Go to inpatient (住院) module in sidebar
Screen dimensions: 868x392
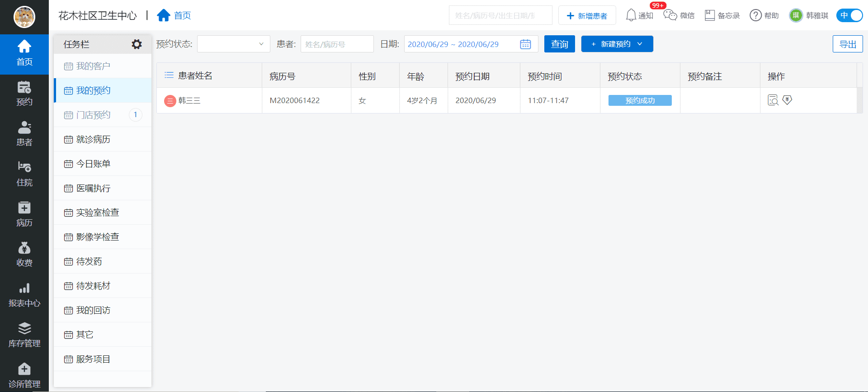24,174
